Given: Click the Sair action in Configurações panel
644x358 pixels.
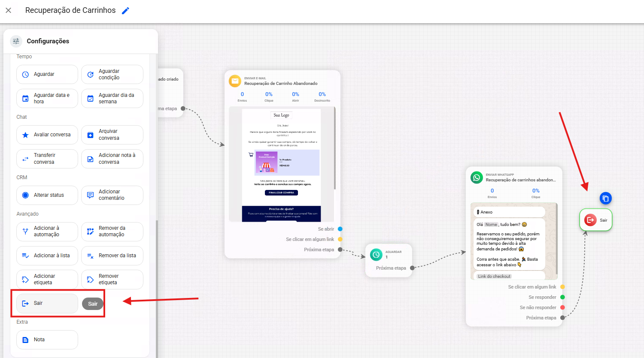Looking at the screenshot, I should click(47, 303).
